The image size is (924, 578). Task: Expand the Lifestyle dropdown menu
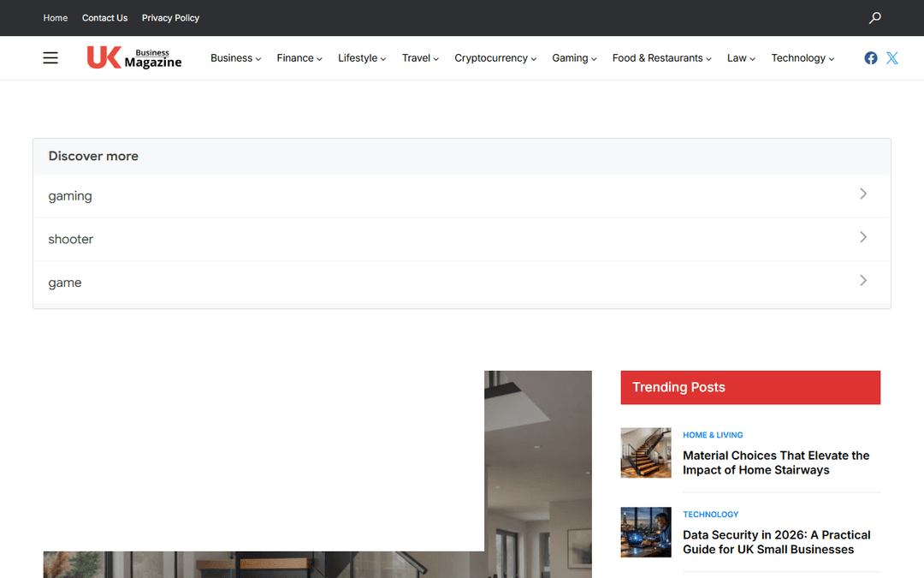point(362,58)
